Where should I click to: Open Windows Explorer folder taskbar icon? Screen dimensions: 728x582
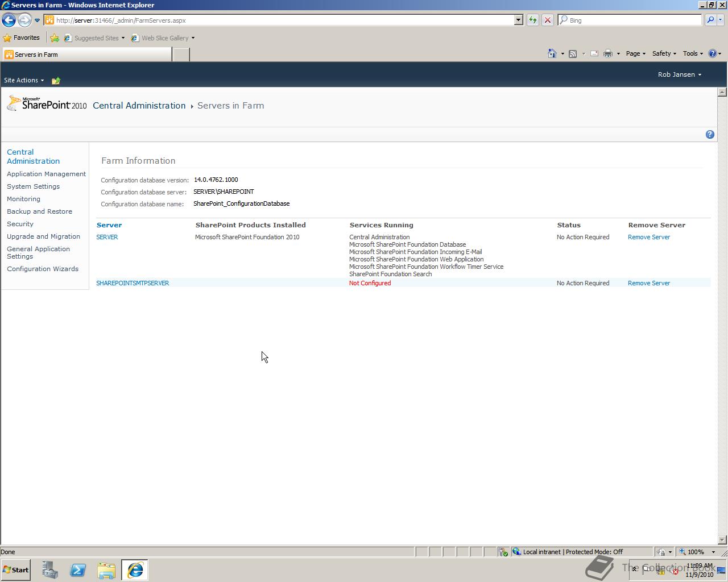(x=106, y=570)
